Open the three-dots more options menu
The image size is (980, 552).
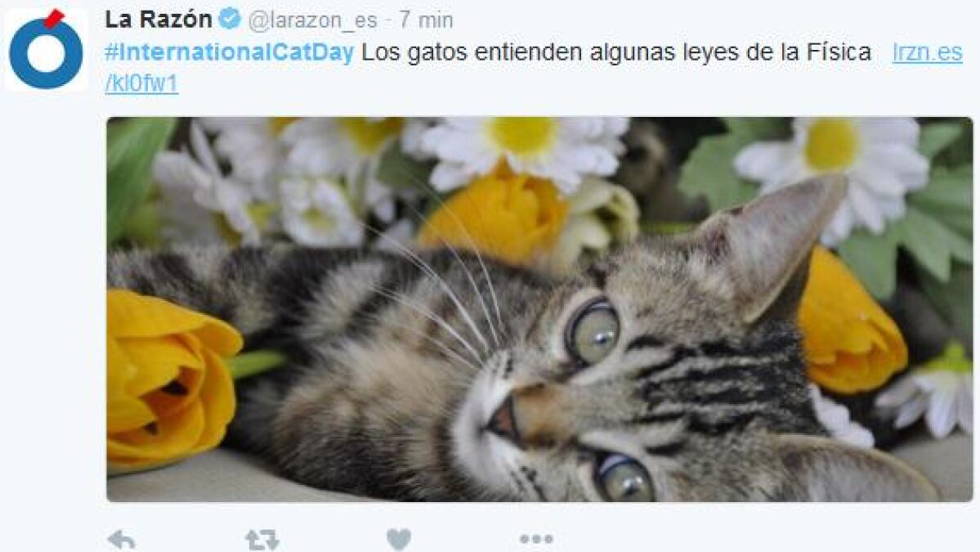tap(536, 538)
